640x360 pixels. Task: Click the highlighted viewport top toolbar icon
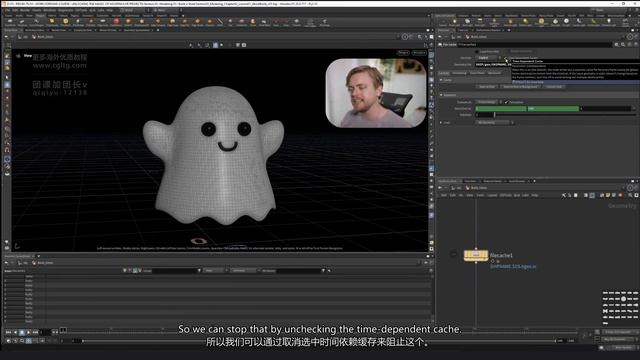pos(216,45)
